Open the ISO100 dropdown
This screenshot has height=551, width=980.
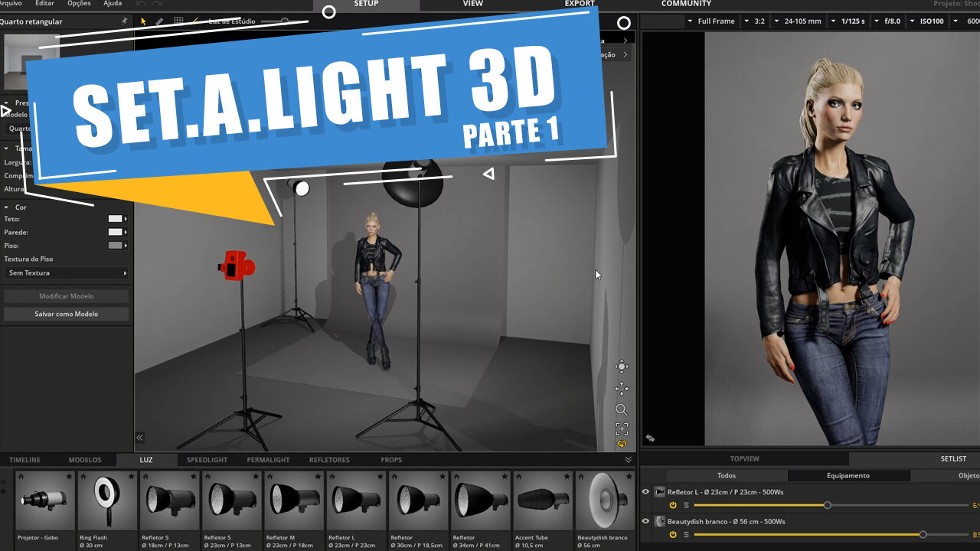tap(928, 21)
